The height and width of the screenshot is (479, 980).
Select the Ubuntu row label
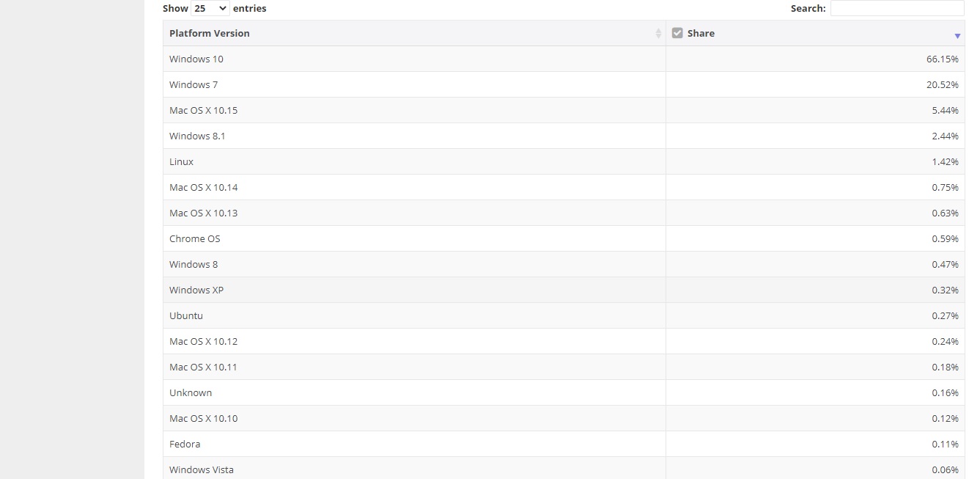(186, 315)
